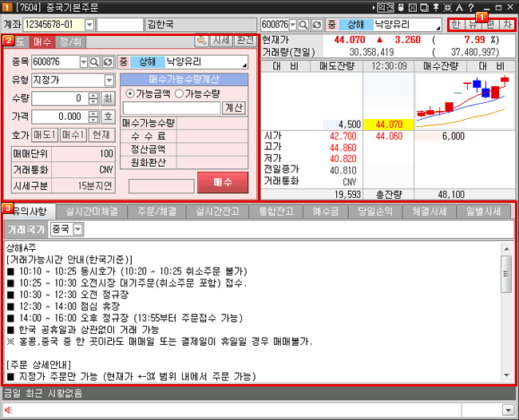This screenshot has width=519, height=420.
Task: Click the font size 'A' icon
Action: click(x=459, y=7)
